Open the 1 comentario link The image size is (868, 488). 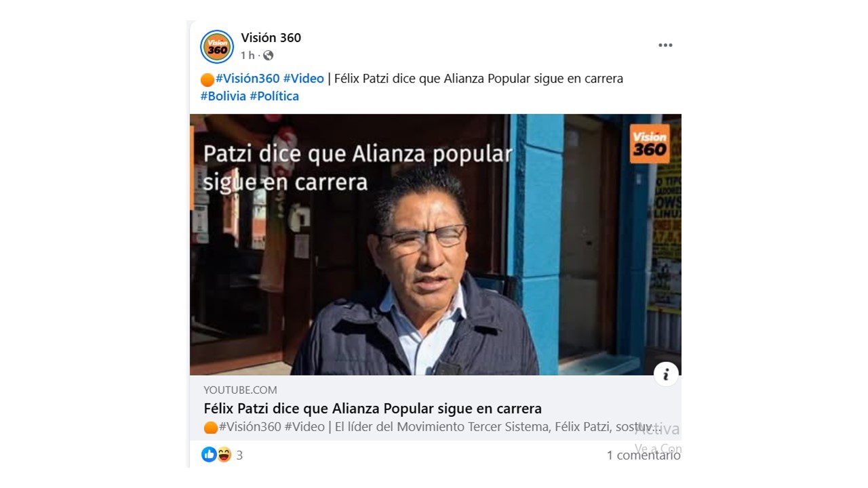[644, 455]
